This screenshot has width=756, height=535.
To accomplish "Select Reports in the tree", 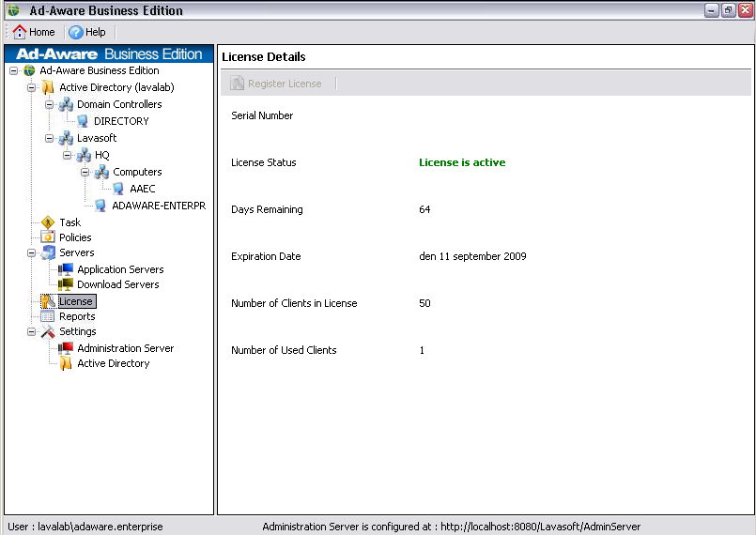I will pyautogui.click(x=77, y=316).
